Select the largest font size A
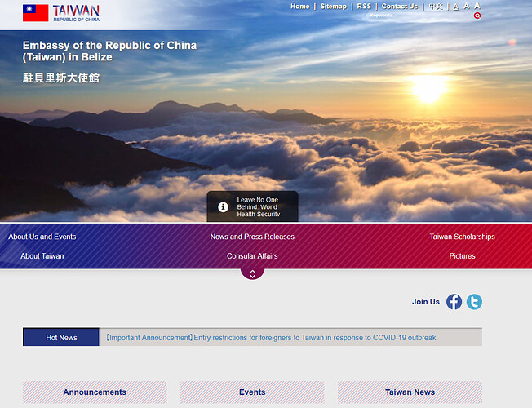532x408 pixels. pos(477,6)
